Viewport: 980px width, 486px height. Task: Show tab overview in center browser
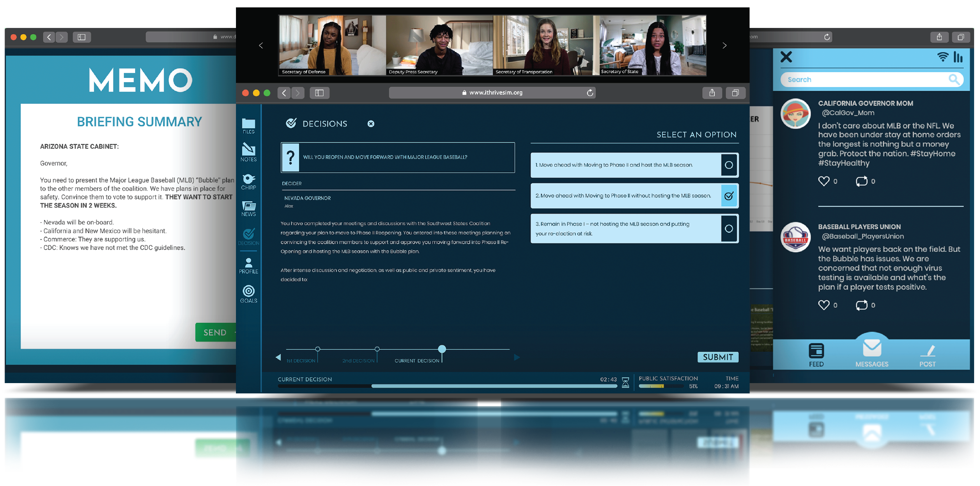pos(735,93)
